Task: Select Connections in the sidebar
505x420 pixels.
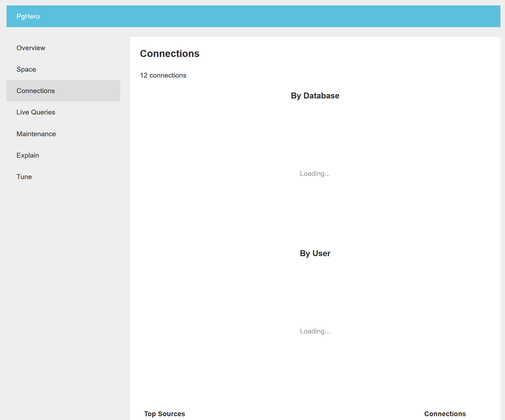Action: click(x=63, y=91)
